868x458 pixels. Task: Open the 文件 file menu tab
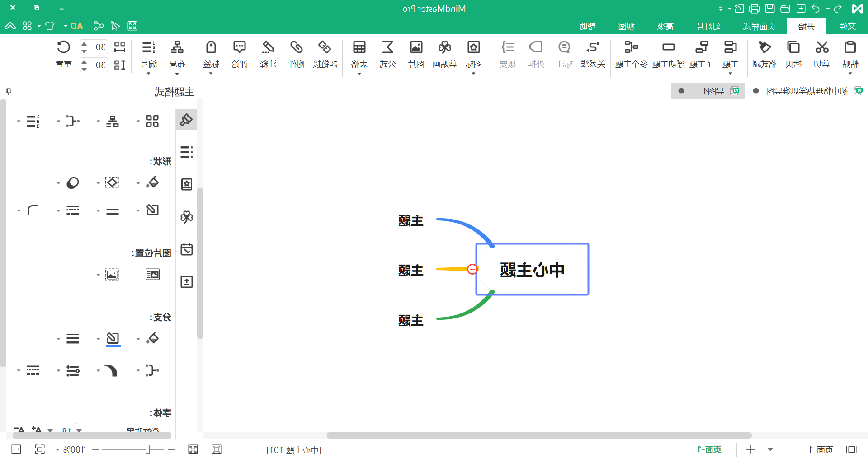click(x=847, y=26)
